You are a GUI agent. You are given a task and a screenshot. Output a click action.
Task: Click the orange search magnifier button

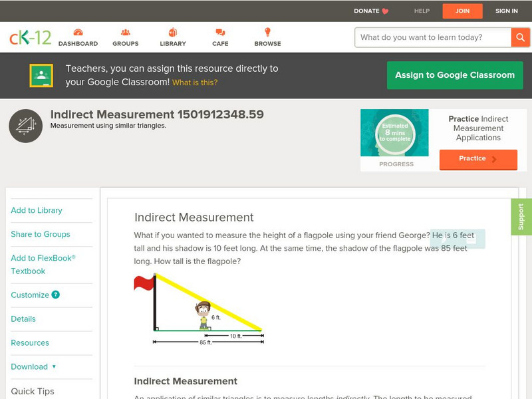point(520,37)
